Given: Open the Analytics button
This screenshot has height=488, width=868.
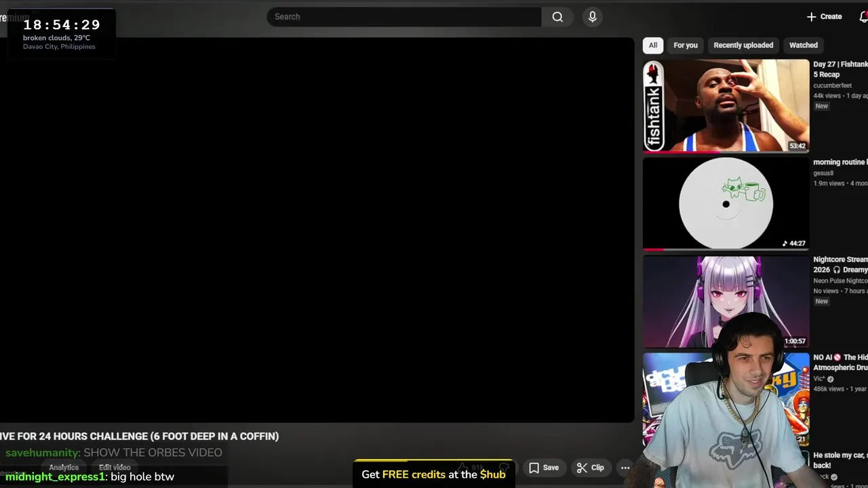Looking at the screenshot, I should [x=64, y=468].
